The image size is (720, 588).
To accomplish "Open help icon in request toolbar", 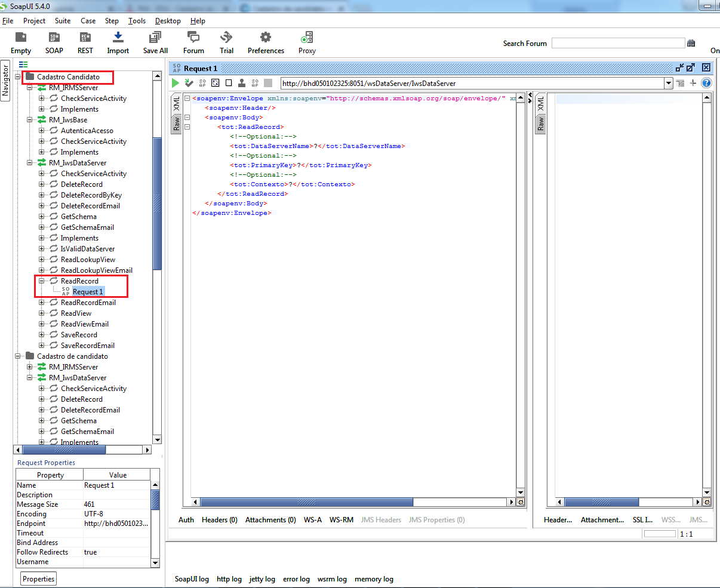I will [x=706, y=83].
